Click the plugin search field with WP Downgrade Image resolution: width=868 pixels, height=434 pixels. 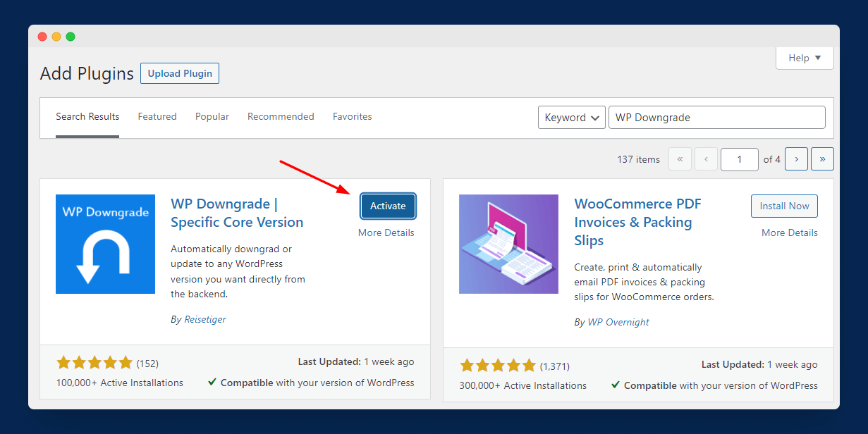[x=716, y=118]
